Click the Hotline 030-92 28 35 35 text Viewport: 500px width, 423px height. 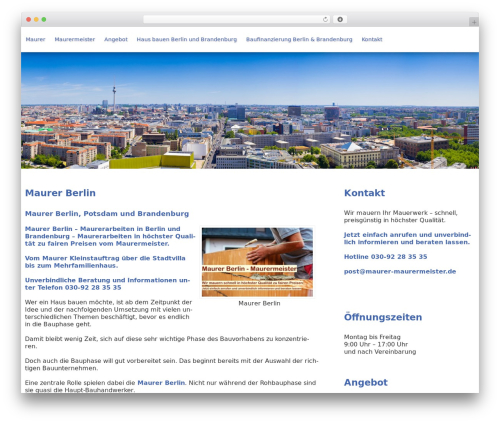pos(385,257)
